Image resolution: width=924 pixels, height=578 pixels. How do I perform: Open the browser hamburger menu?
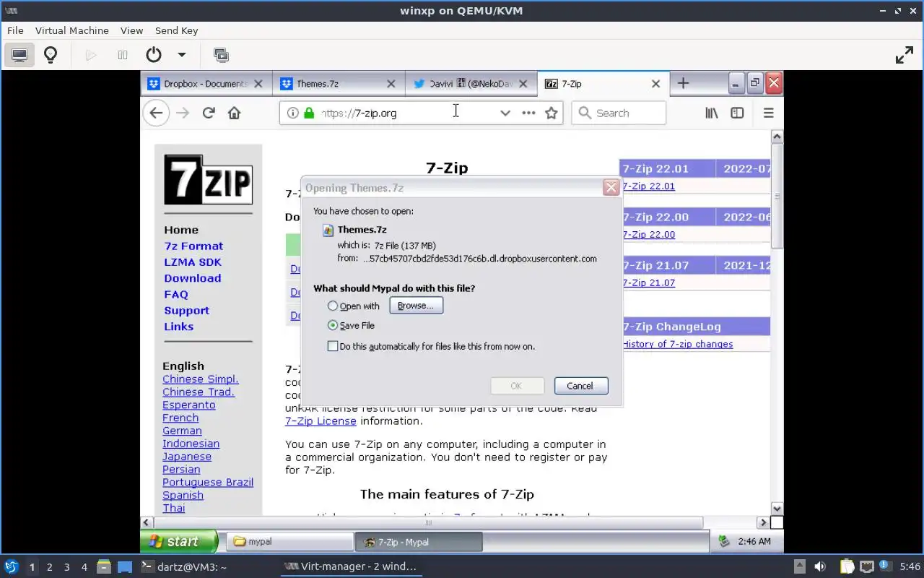pos(768,113)
